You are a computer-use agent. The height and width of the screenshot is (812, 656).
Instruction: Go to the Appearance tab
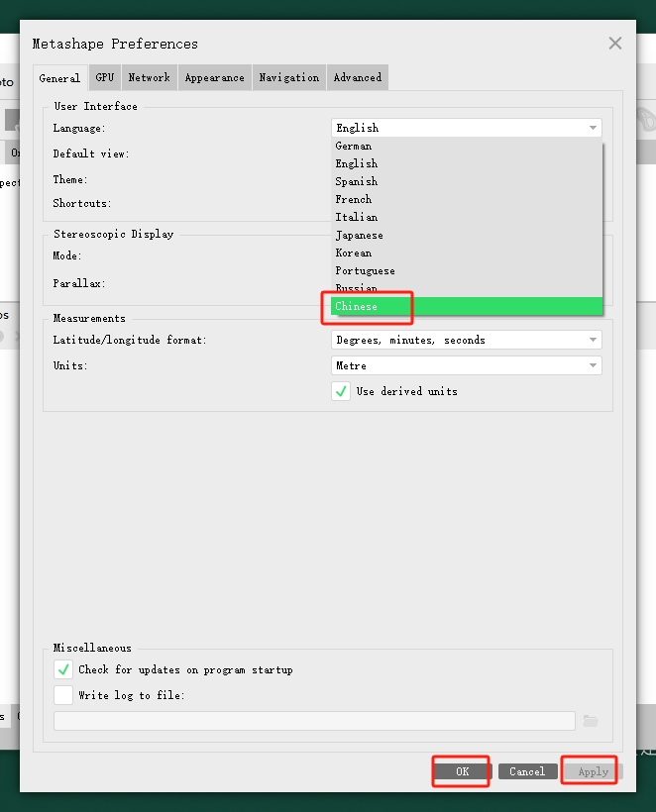[x=214, y=77]
